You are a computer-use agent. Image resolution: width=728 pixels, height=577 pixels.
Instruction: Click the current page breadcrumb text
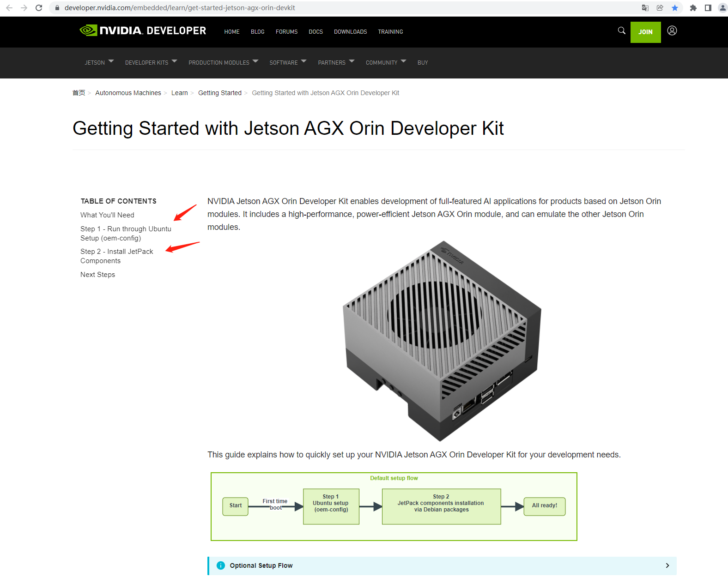click(326, 93)
